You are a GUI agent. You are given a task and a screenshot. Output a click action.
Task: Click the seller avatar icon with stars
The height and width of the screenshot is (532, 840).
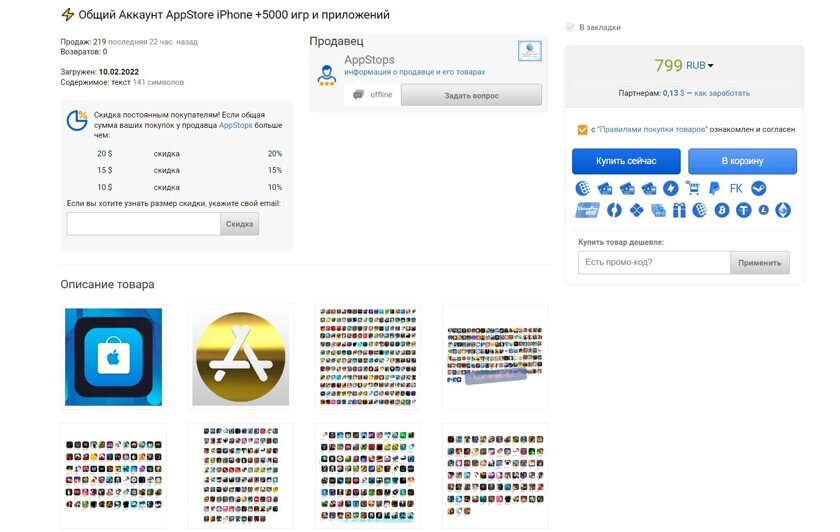326,76
